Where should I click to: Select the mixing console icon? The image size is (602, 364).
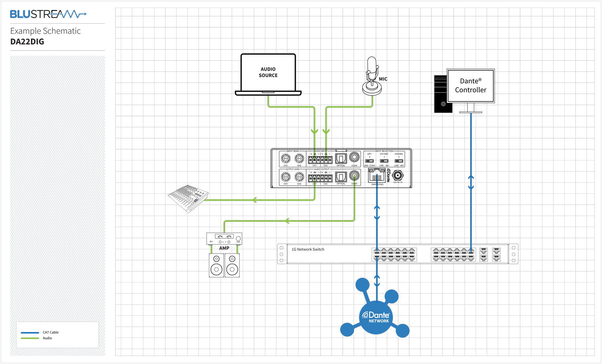coord(188,198)
